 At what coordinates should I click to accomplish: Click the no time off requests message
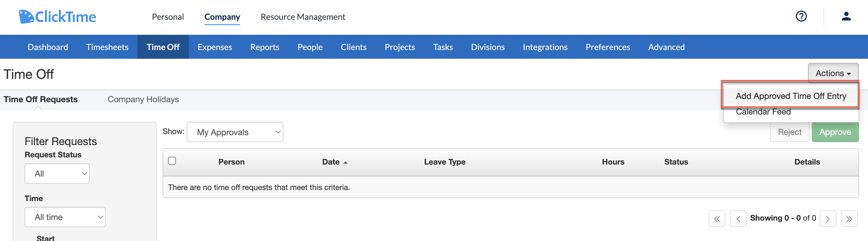259,187
